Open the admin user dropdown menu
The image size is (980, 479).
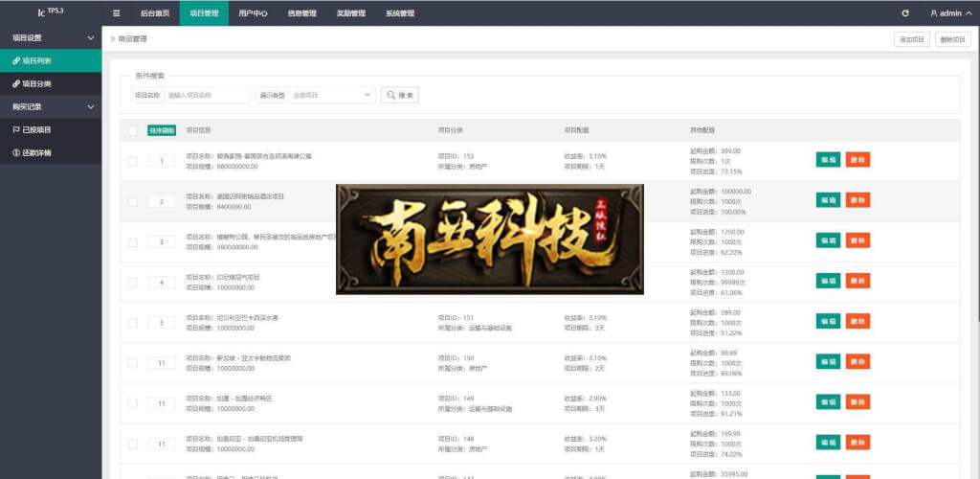950,13
